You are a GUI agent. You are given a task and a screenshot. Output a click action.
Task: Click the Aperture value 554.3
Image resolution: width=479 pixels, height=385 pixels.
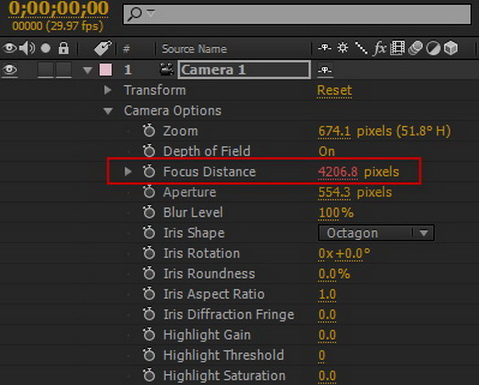tap(334, 192)
